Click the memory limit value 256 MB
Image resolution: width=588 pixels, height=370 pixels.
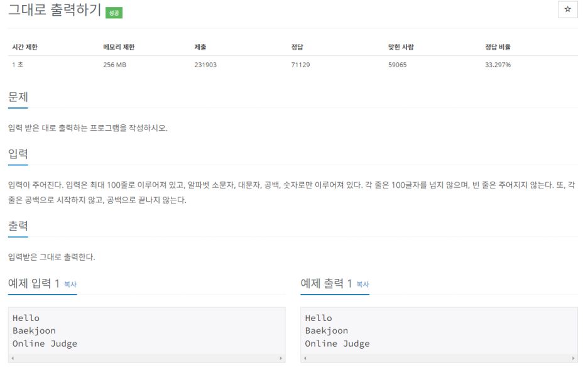coord(115,65)
